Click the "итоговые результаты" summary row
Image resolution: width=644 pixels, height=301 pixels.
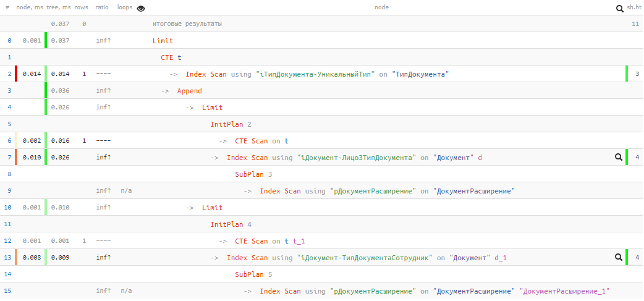187,24
